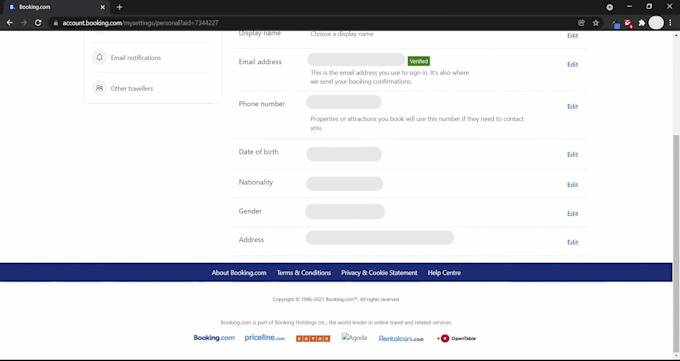Screen dimensions: 680x361
Task: Edit the Gender
Action: [572, 213]
